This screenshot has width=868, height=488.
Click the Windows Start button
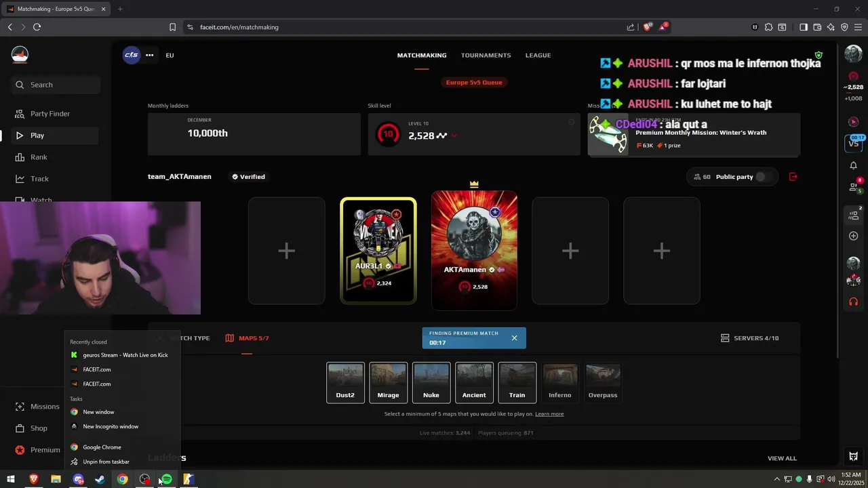[11, 479]
